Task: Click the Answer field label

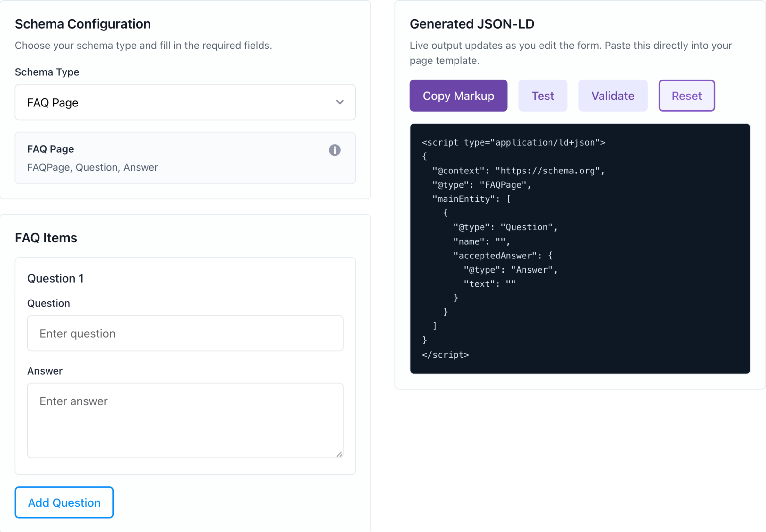Action: [x=45, y=371]
